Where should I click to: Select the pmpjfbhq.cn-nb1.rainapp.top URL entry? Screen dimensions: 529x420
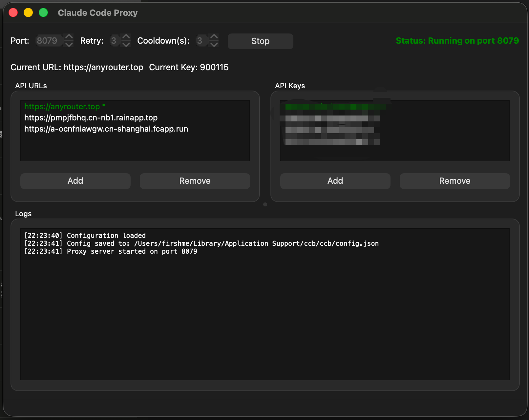tap(91, 118)
